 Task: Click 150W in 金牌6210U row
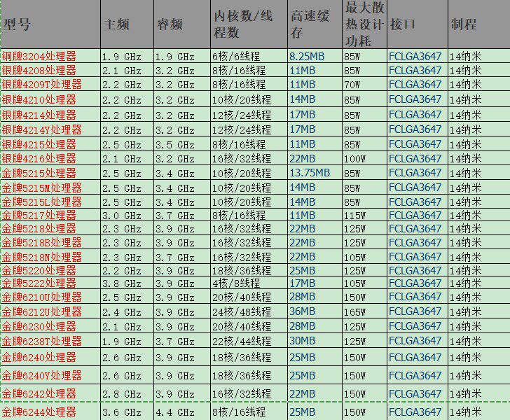pyautogui.click(x=354, y=297)
